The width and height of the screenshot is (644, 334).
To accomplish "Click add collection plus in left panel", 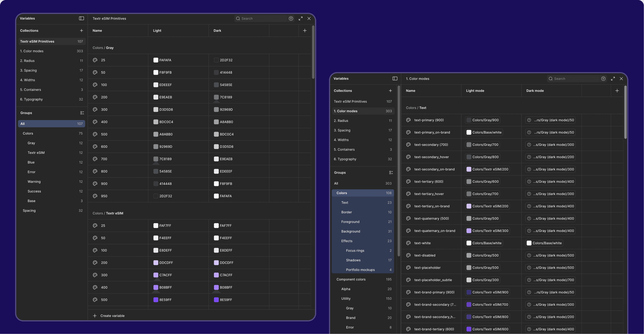I will pos(81,31).
